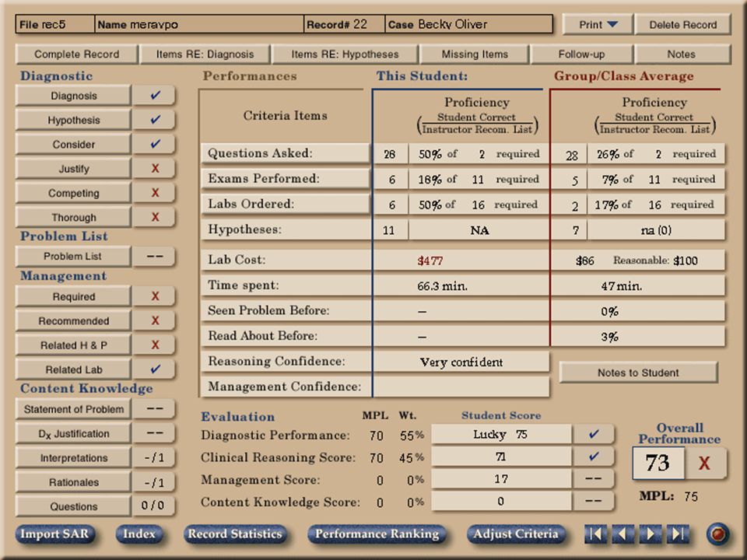Image resolution: width=747 pixels, height=560 pixels.
Task: Toggle the Related H & P X mark
Action: point(154,345)
